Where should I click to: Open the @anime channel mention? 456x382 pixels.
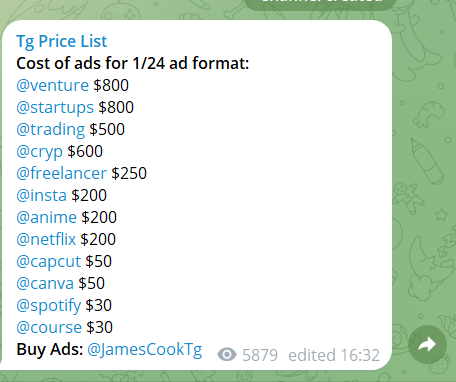47,217
